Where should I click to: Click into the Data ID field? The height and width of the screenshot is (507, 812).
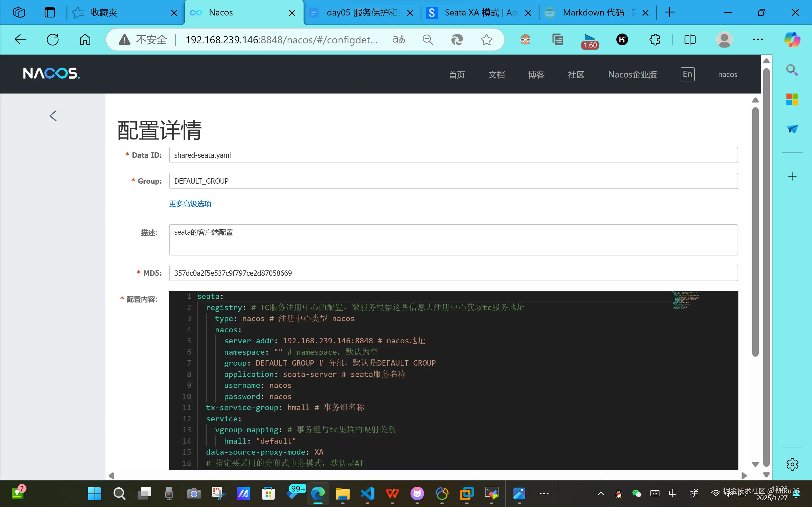pos(453,155)
